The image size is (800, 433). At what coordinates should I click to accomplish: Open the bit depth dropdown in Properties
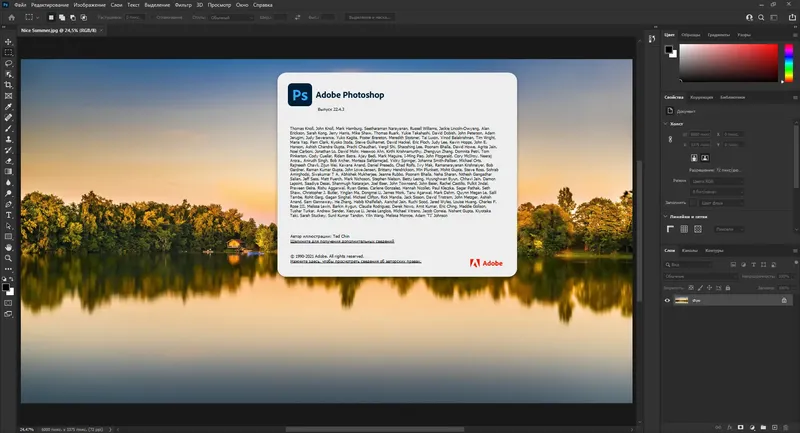(717, 192)
